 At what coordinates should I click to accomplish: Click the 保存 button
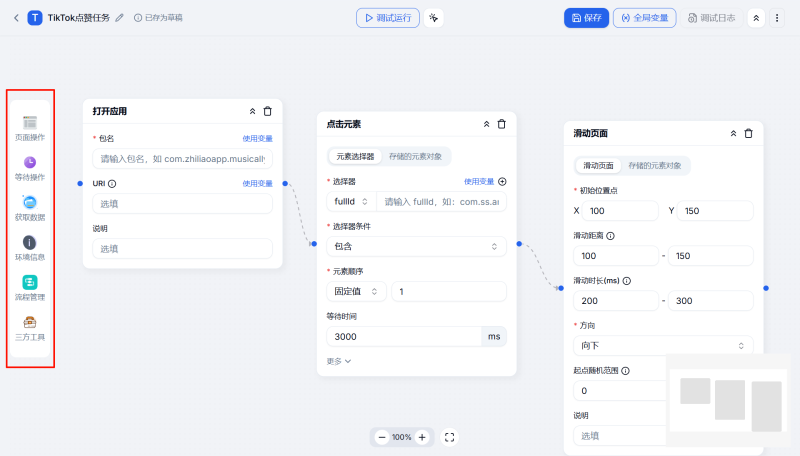click(585, 18)
